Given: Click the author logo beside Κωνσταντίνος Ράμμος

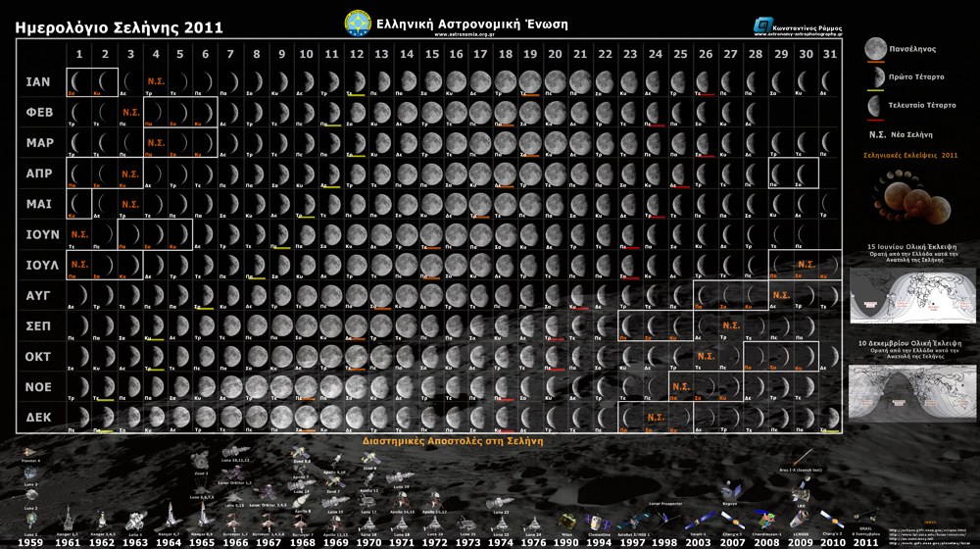Looking at the screenshot, I should tap(762, 25).
